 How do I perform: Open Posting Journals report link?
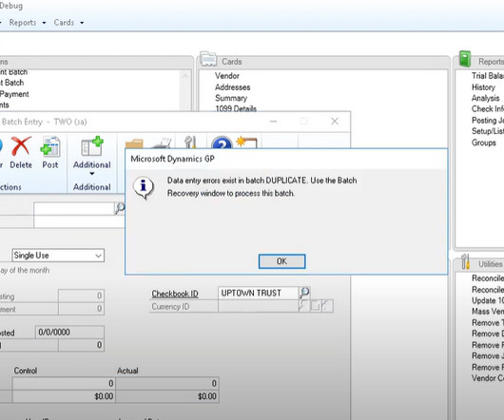tap(488, 120)
